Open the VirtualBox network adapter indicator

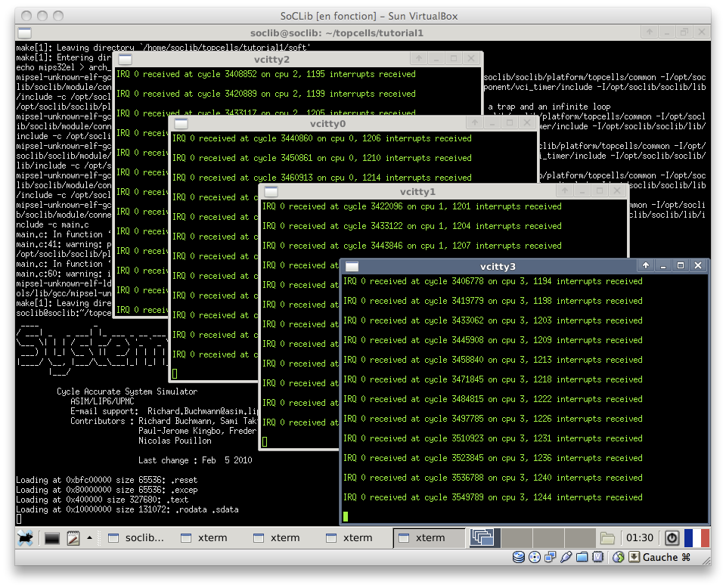550,558
